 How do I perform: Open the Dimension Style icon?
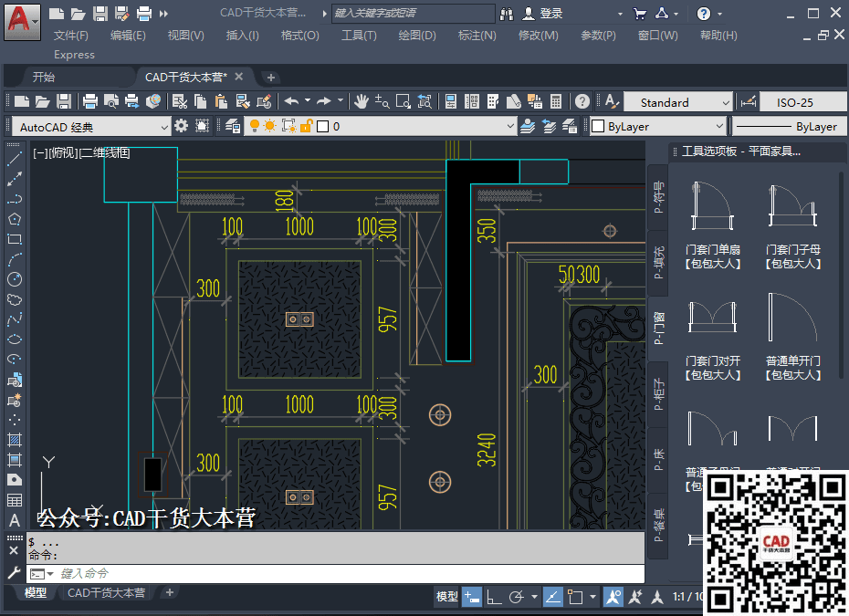[x=749, y=101]
